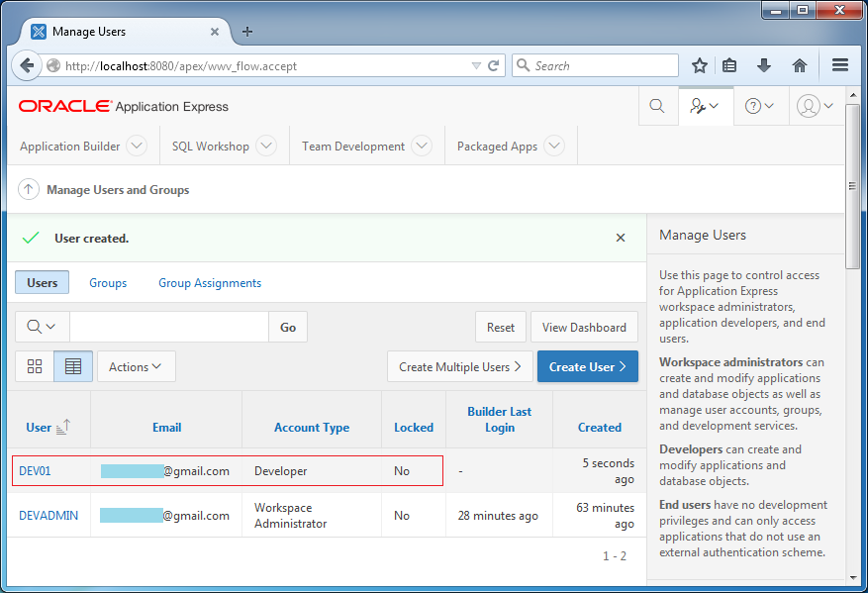The height and width of the screenshot is (593, 868).
Task: Click the globe site identity icon
Action: coord(53,66)
